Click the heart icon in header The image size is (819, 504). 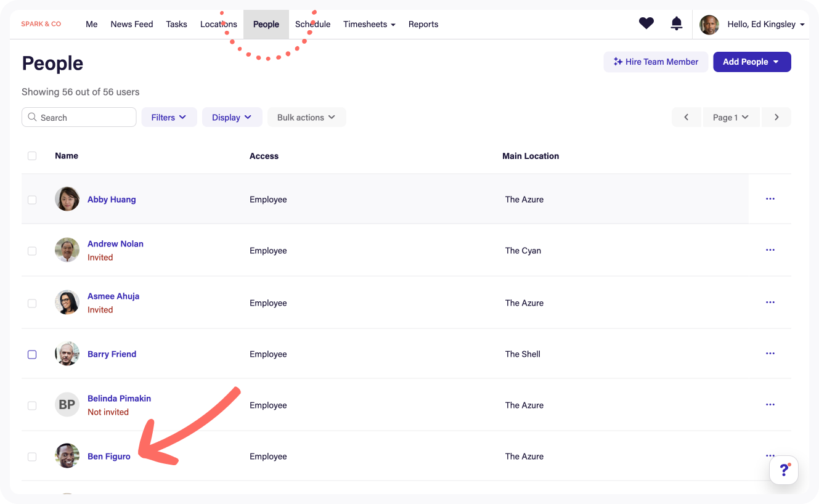click(646, 24)
